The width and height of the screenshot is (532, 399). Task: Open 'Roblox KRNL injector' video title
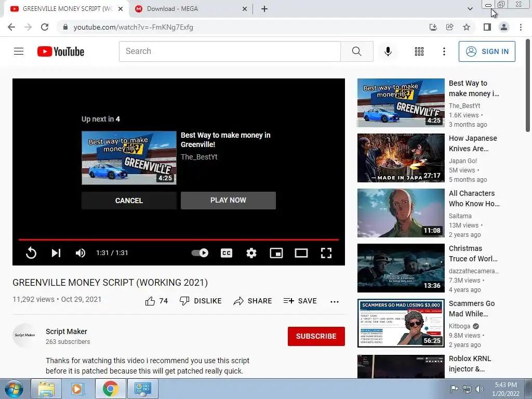coord(470,364)
